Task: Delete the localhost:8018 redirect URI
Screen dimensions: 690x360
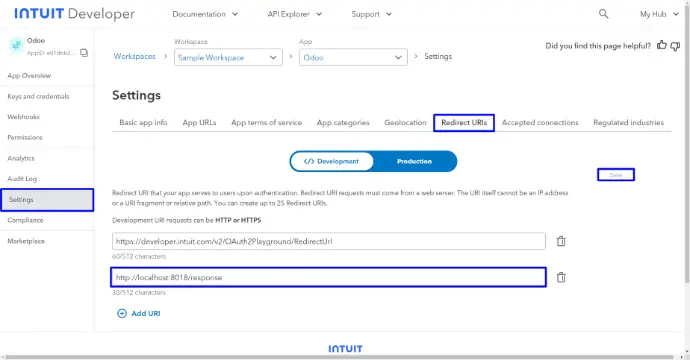Action: [561, 277]
